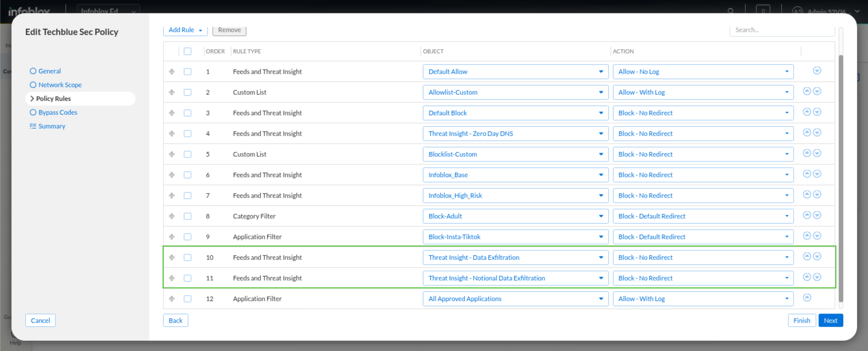868x351 pixels.
Task: Click the rules list vertical scrollbar
Action: point(840,178)
